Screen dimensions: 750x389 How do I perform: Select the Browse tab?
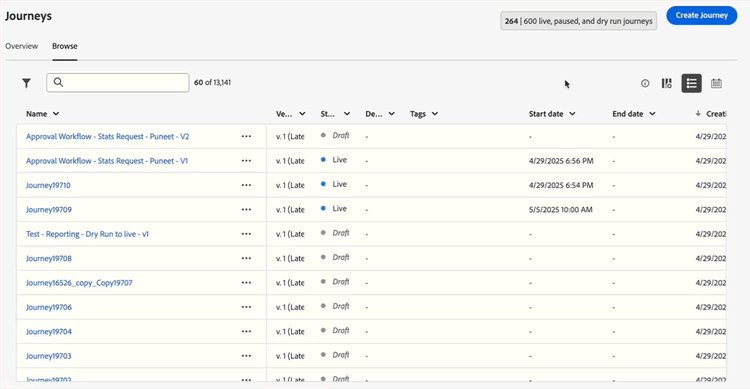click(65, 46)
